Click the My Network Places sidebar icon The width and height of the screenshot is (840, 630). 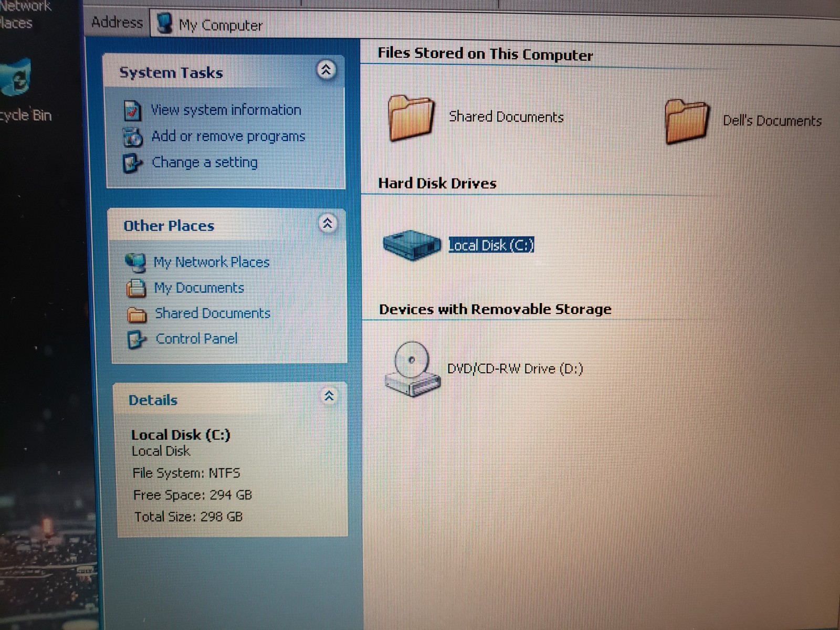click(136, 262)
